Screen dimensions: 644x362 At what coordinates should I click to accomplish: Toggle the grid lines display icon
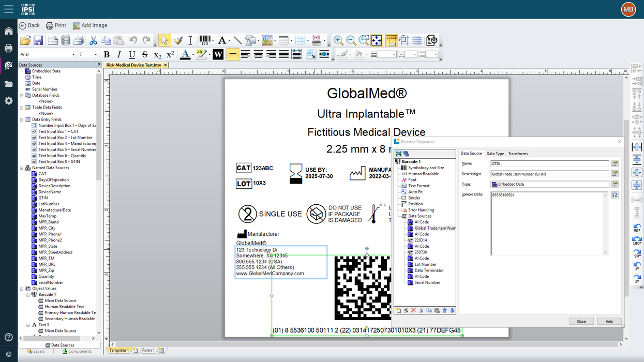(417, 40)
